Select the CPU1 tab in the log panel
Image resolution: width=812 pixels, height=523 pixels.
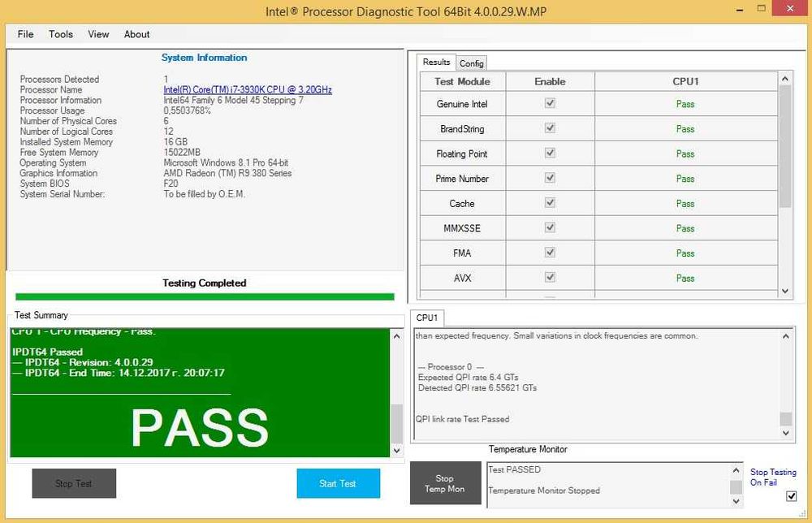[427, 318]
